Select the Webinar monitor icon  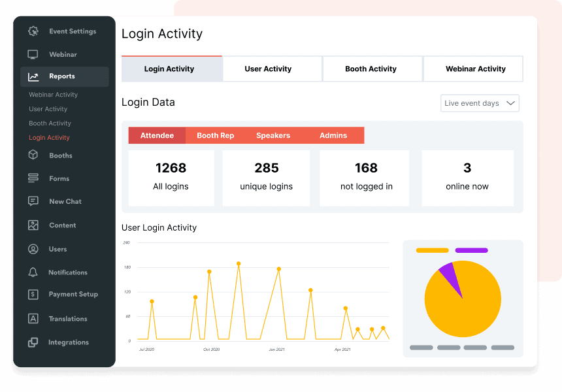(x=33, y=55)
